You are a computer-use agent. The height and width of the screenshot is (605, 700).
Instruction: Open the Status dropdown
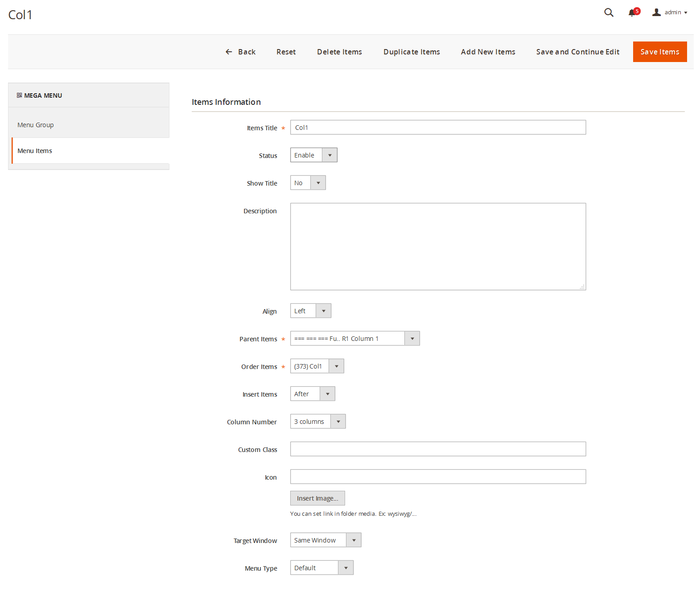click(313, 155)
